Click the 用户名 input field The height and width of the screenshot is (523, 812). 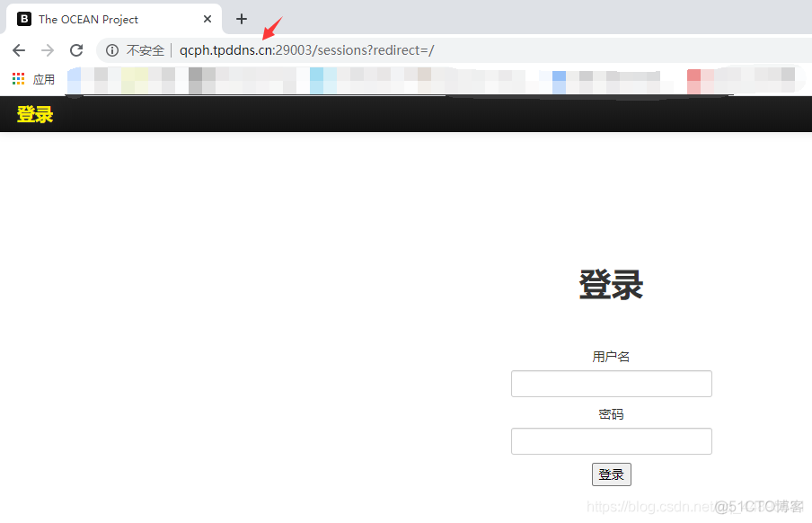click(611, 384)
